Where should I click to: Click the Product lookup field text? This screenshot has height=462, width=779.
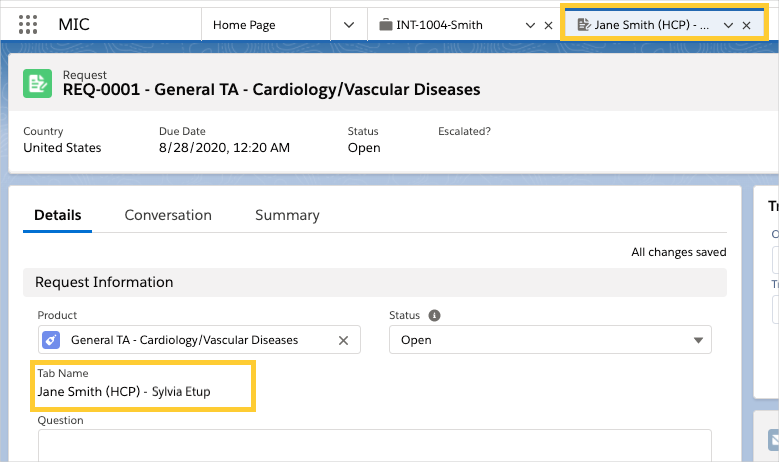coord(185,340)
